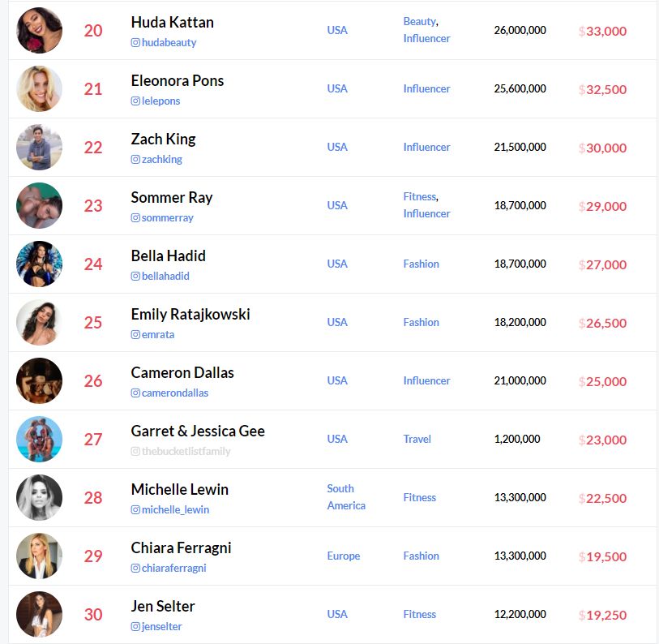659x644 pixels.
Task: Click Instagram icon next to camerondallas
Action: (x=135, y=393)
